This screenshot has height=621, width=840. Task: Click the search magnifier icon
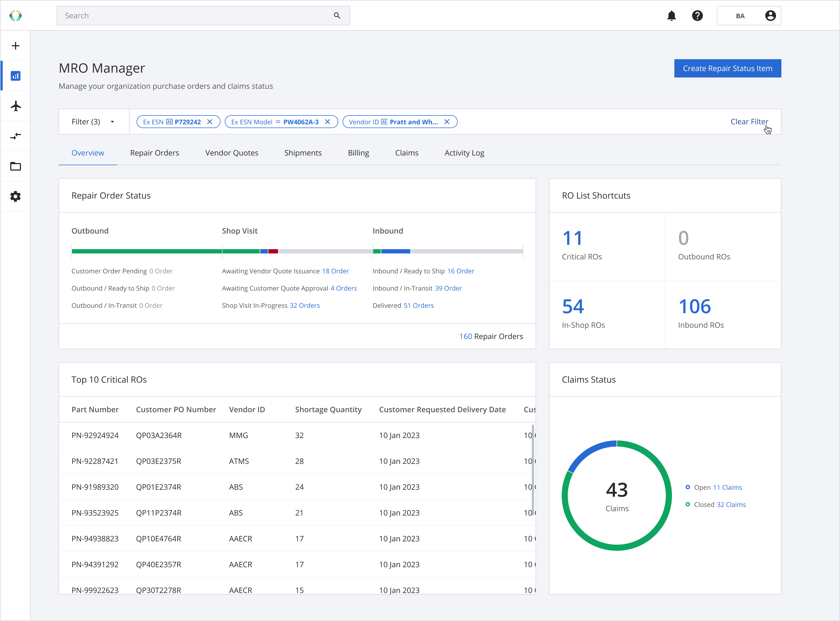pyautogui.click(x=337, y=15)
